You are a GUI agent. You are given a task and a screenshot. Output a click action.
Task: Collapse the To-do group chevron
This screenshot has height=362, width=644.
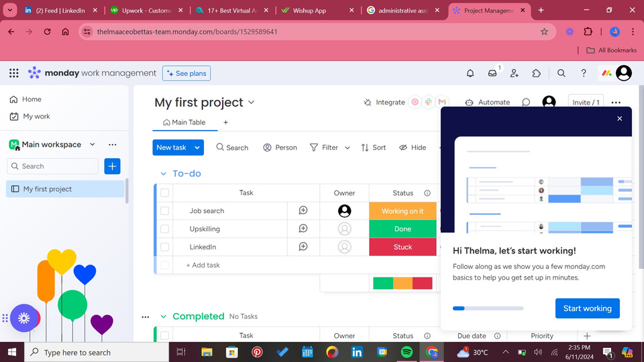(163, 174)
